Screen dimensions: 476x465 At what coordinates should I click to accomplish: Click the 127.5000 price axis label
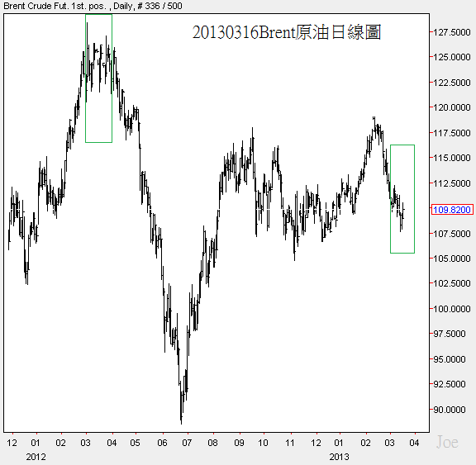click(452, 32)
